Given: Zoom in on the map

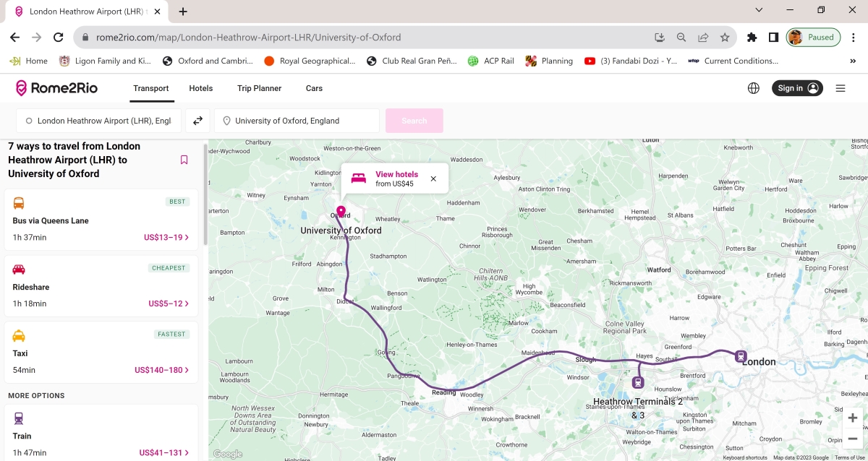Looking at the screenshot, I should click(x=853, y=418).
